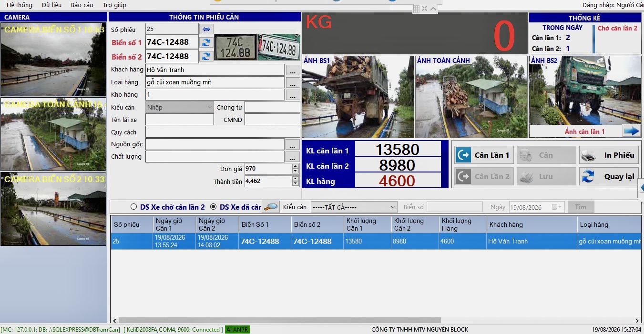
Task: Open the Kiểu cân filter dropdown showing TẤT CẢ
Action: click(354, 207)
